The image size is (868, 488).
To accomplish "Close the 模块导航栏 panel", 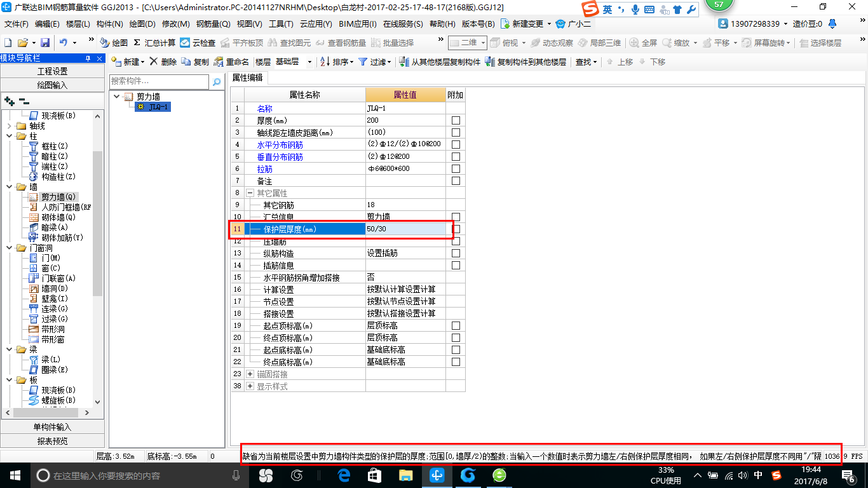I will (x=99, y=58).
